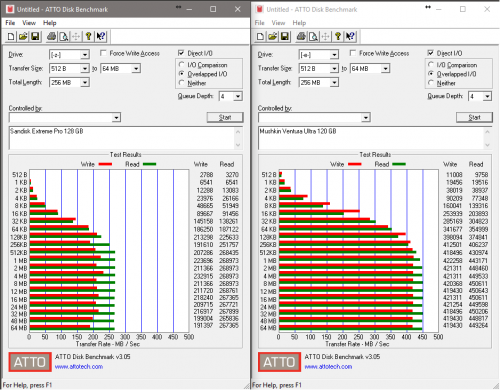Select Overlapped I/O radio in left window

click(x=182, y=73)
